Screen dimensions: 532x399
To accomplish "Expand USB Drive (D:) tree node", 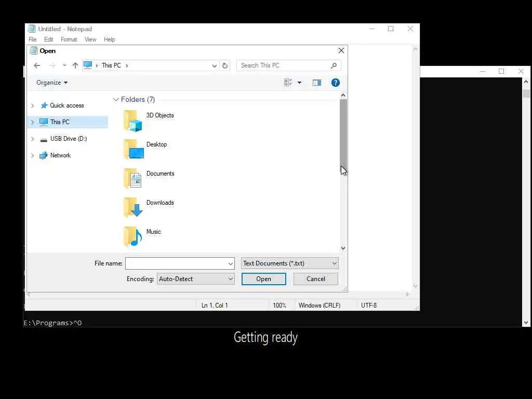I will point(33,139).
